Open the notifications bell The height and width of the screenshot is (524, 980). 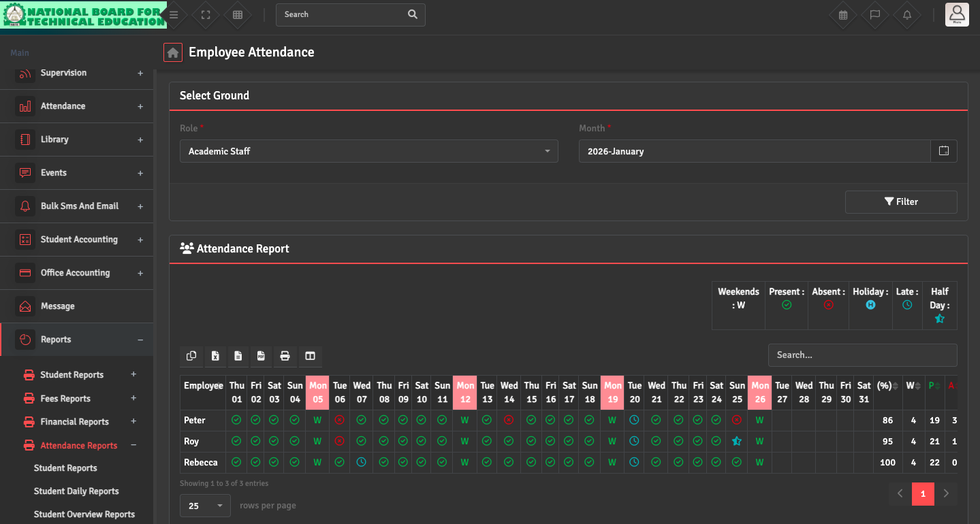click(906, 14)
